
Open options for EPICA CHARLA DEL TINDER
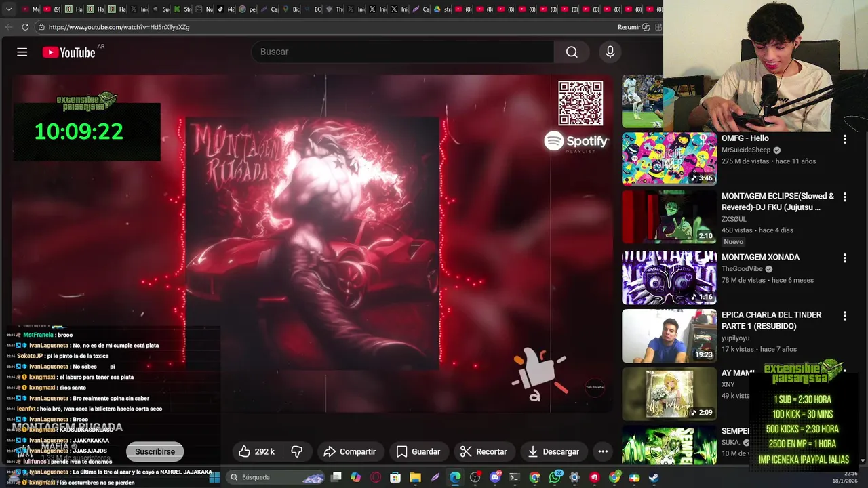[x=844, y=316]
